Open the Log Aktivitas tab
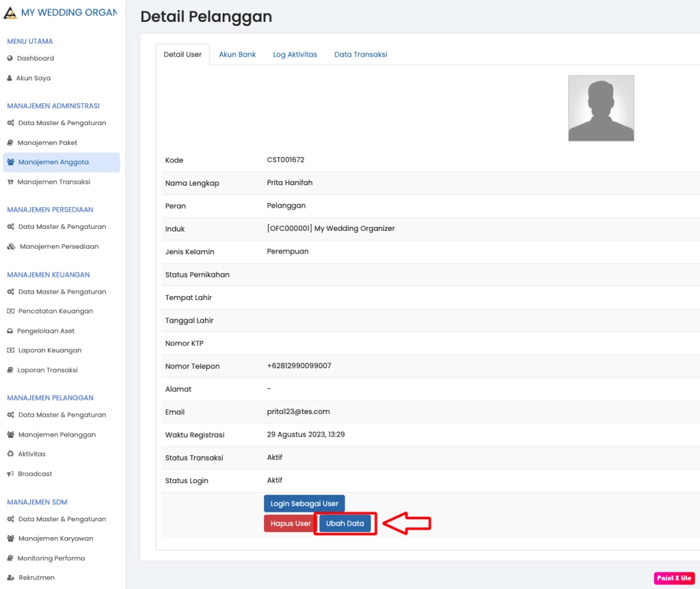This screenshot has height=589, width=700. [295, 55]
